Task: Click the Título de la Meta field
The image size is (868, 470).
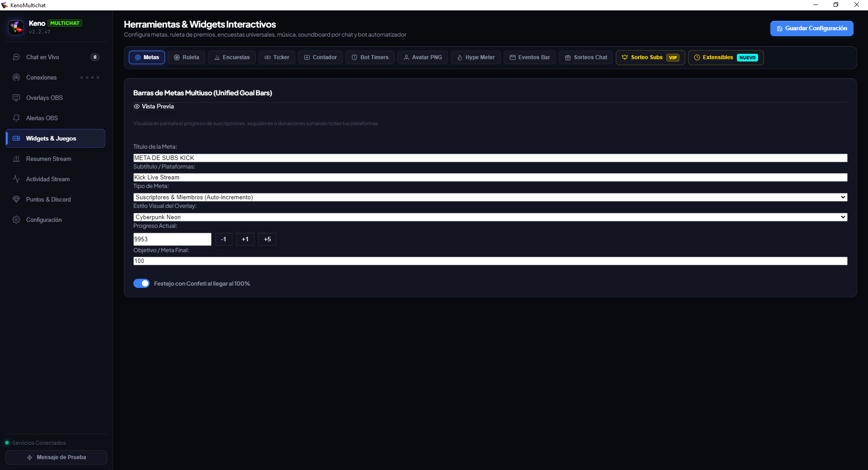Action: pyautogui.click(x=490, y=158)
